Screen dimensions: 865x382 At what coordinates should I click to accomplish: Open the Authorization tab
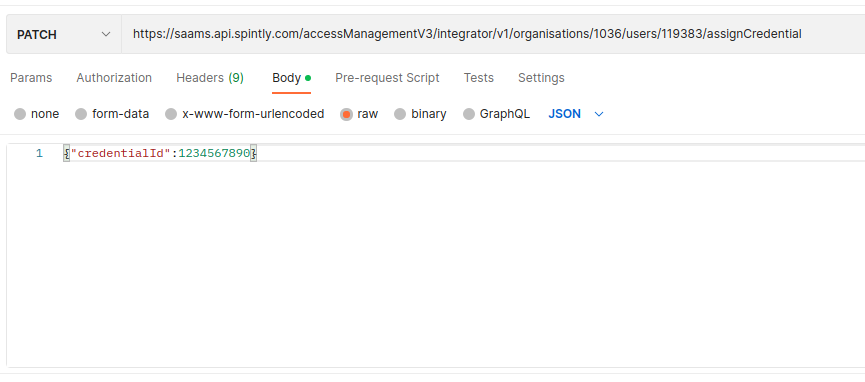tap(114, 78)
